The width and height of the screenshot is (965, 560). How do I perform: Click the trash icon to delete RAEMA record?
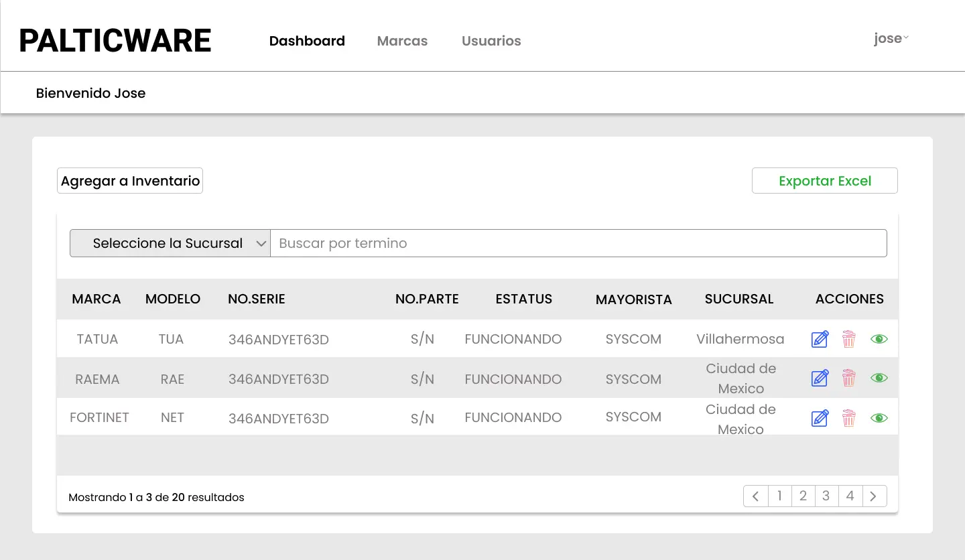pos(849,378)
